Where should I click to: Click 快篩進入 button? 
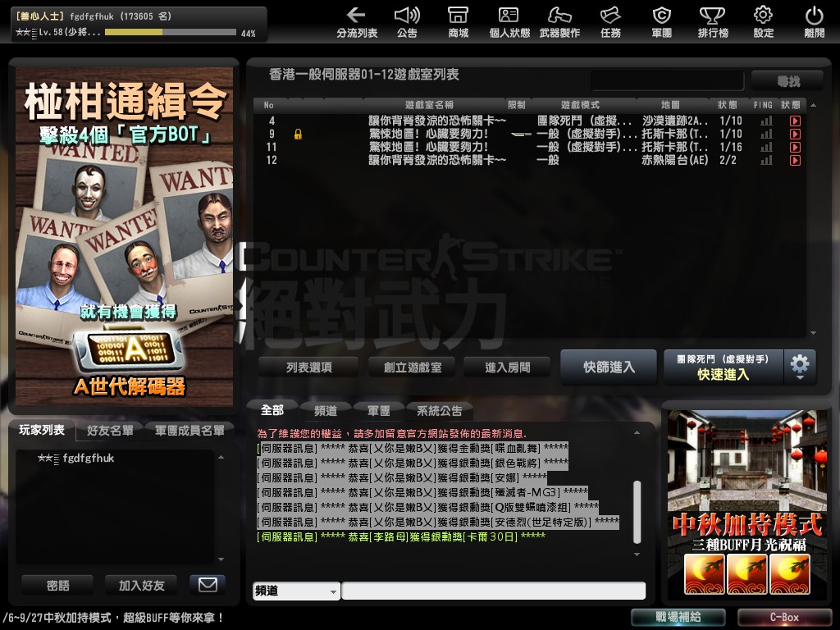(x=609, y=367)
